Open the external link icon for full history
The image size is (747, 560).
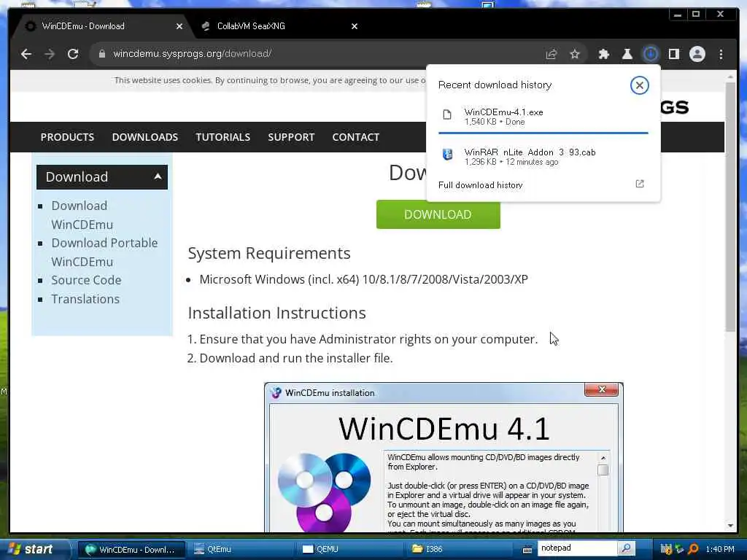[x=640, y=184]
